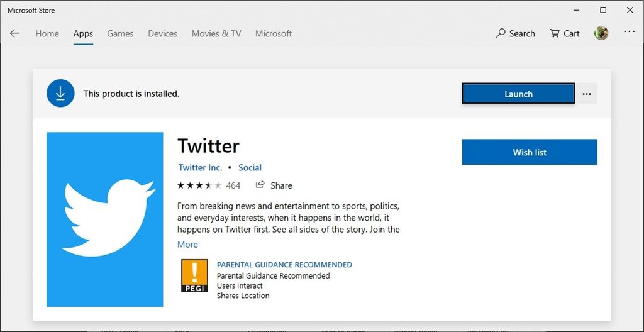Image resolution: width=644 pixels, height=332 pixels.
Task: Open the user account avatar
Action: pyautogui.click(x=601, y=33)
